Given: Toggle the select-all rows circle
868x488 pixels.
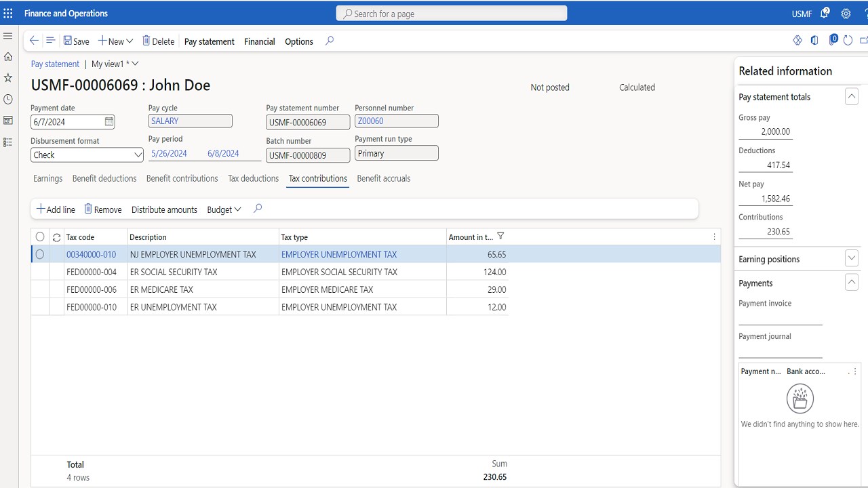Looking at the screenshot, I should 40,237.
